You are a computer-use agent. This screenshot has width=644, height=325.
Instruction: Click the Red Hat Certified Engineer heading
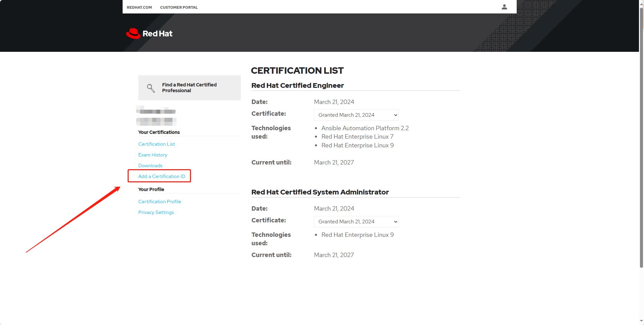[x=297, y=85]
